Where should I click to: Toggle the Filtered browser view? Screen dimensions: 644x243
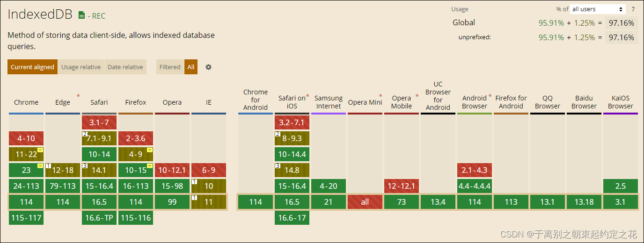click(x=170, y=67)
